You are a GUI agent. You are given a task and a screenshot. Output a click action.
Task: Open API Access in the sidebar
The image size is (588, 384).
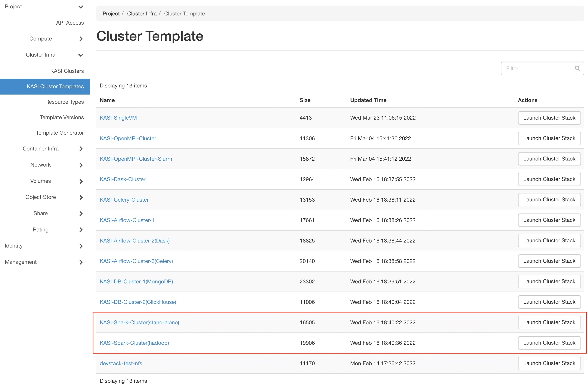[70, 23]
